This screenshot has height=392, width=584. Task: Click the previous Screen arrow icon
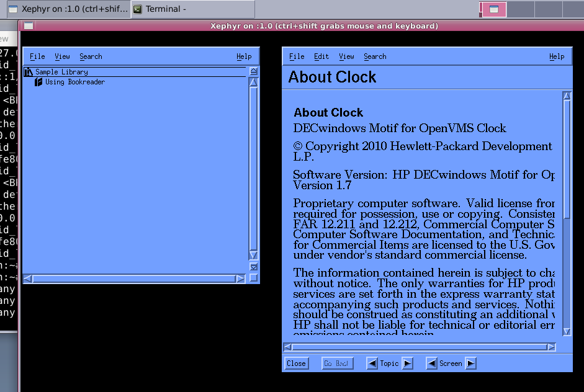point(431,363)
